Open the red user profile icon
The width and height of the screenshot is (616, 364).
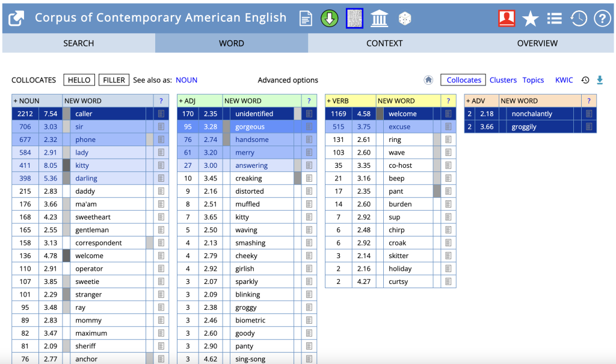coord(507,19)
